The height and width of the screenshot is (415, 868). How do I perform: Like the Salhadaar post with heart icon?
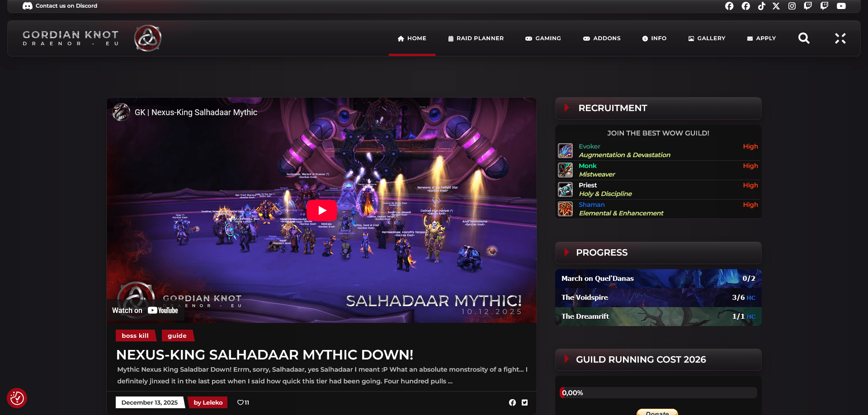click(241, 402)
